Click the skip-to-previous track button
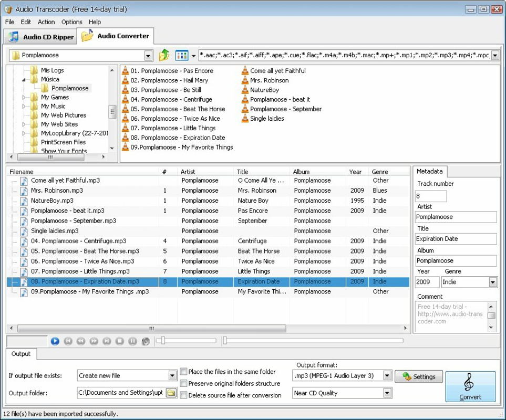Screen dimensions: 506x420 (x=68, y=341)
